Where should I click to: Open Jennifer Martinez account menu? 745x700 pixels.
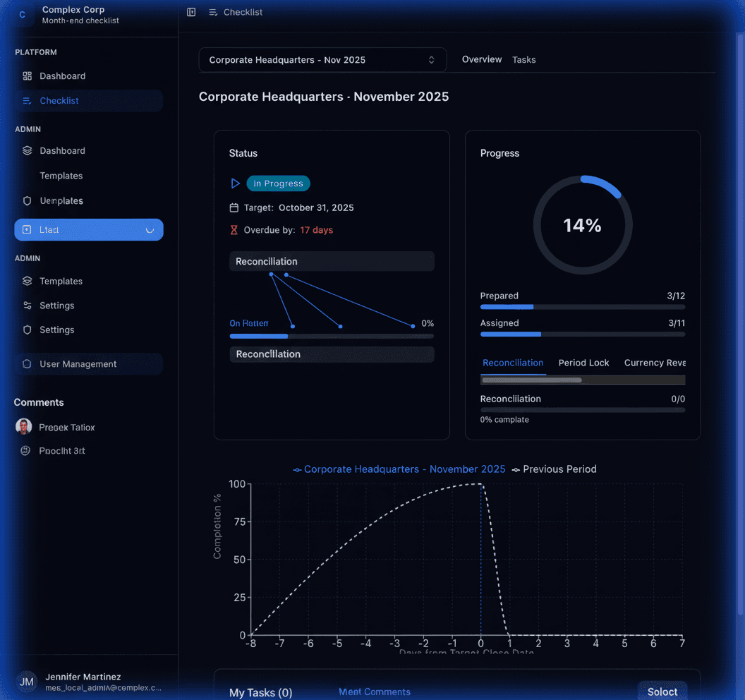click(89, 682)
